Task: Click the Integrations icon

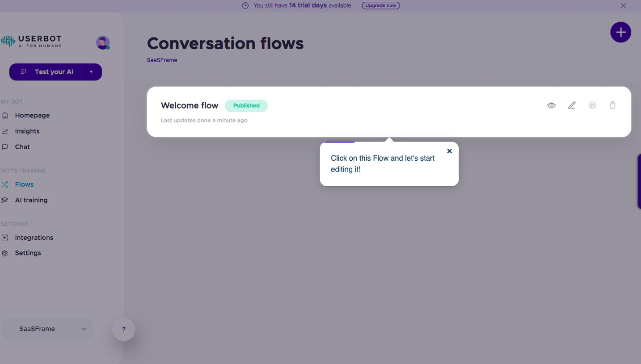Action: 5,238
